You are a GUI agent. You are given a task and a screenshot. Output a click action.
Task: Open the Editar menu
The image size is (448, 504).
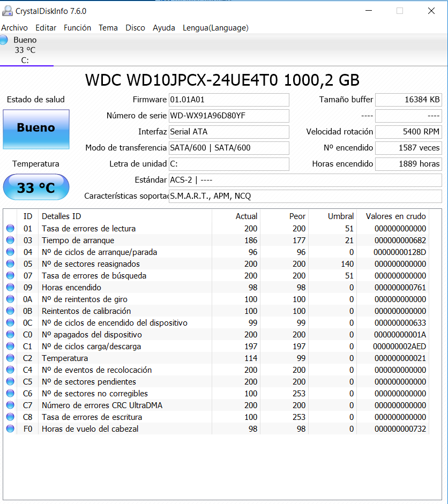tap(46, 28)
